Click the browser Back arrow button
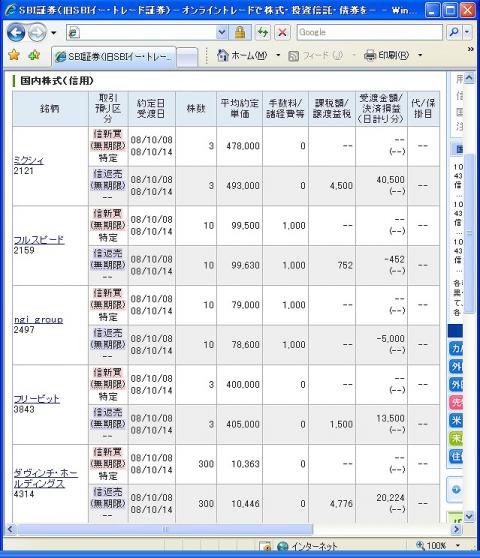Screen dimensions: 480x558 16,33
